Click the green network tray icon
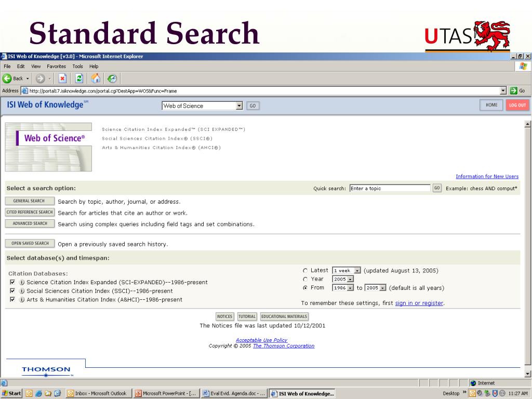This screenshot has height=399, width=532. click(x=487, y=393)
